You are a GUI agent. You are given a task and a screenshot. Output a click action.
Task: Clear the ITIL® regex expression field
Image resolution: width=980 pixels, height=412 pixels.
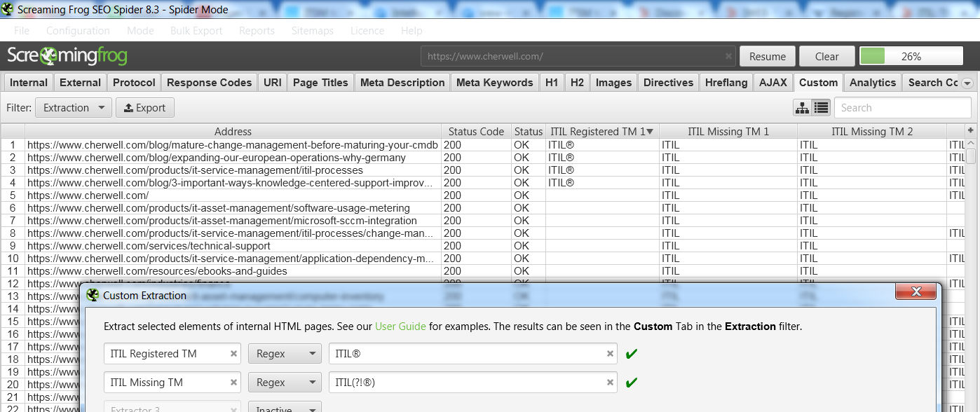[x=610, y=354]
